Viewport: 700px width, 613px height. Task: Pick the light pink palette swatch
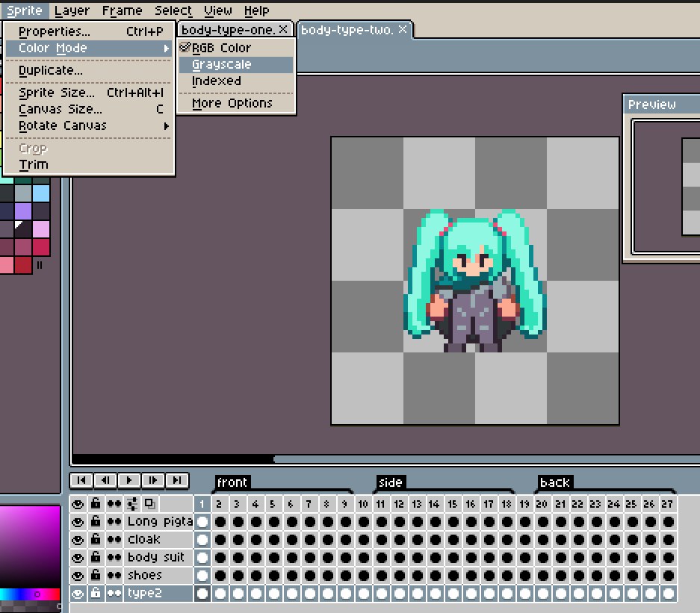40,229
